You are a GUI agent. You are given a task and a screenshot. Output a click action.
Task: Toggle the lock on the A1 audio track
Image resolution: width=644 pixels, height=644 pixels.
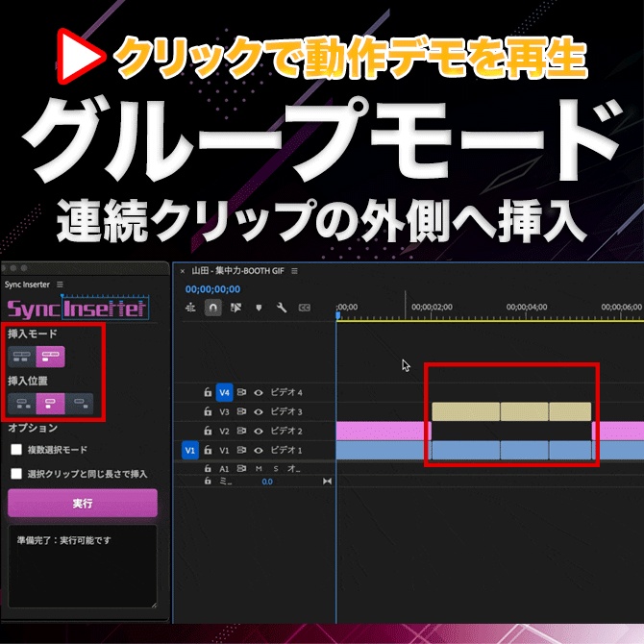tap(208, 468)
